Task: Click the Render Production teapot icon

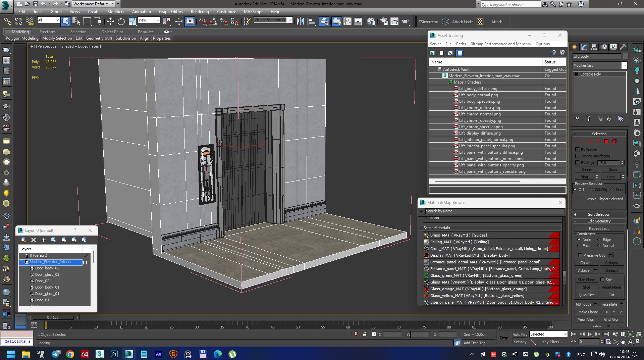Action: click(405, 21)
